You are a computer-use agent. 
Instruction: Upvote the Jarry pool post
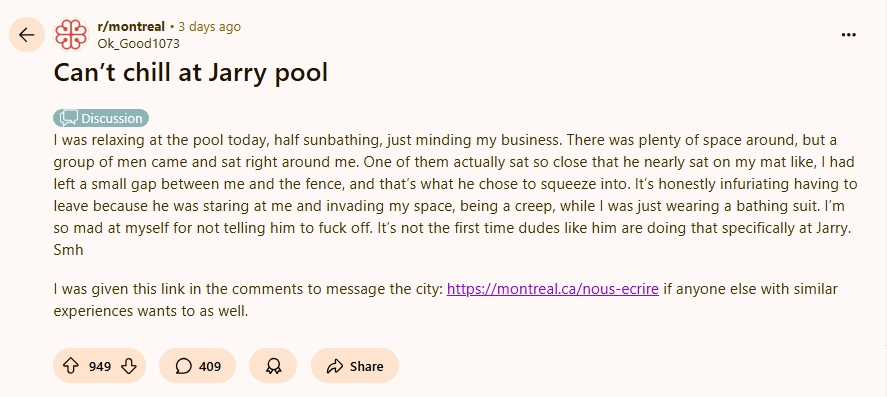click(70, 366)
